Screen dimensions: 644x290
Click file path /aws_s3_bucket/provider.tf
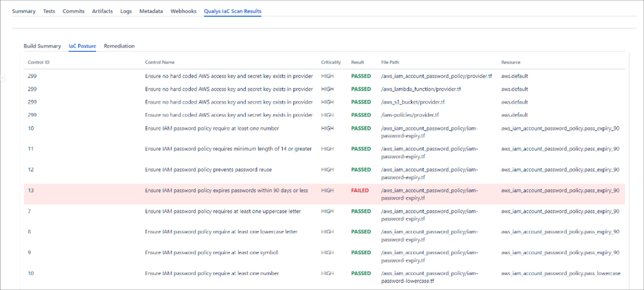(x=413, y=102)
